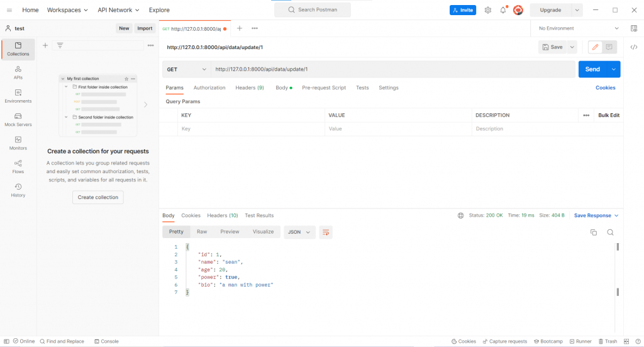Open the API Network dropdown
Screen dimensions: 644x347
[118, 10]
